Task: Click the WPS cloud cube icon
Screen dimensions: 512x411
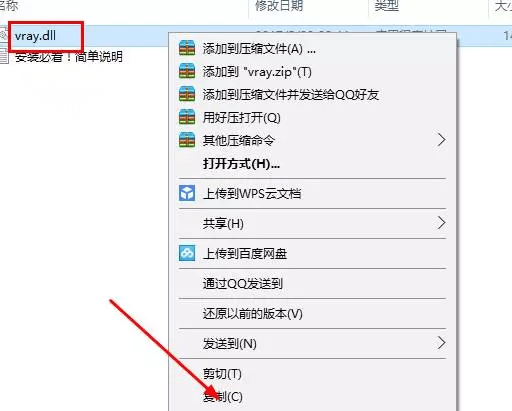Action: 187,193
